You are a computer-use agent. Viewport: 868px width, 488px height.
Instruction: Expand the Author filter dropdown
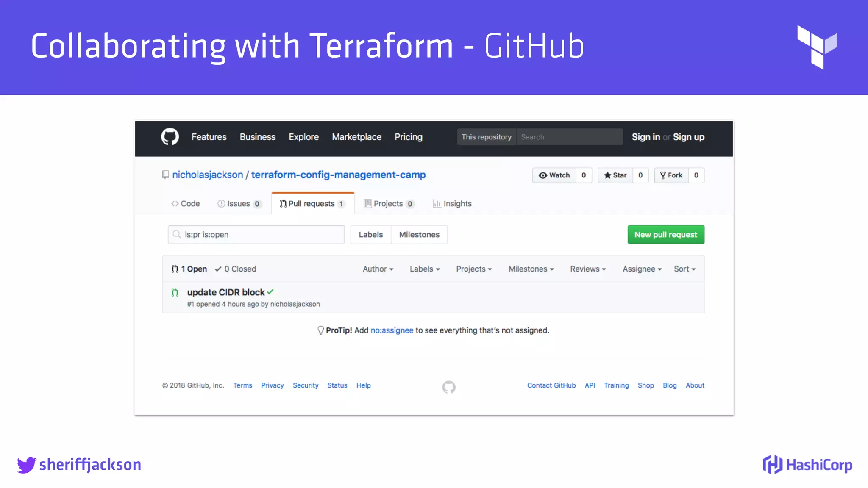click(378, 269)
